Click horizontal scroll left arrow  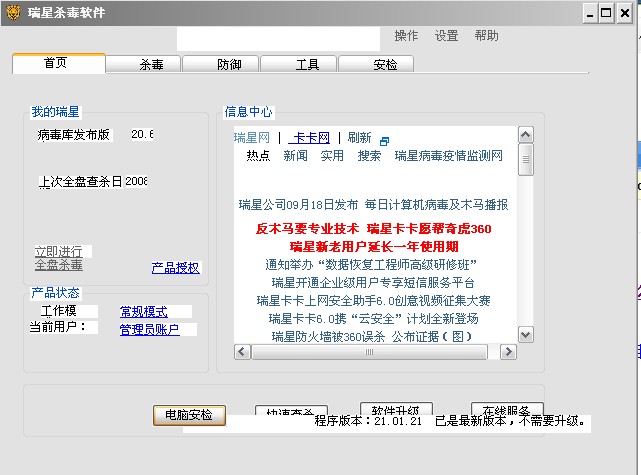click(242, 352)
